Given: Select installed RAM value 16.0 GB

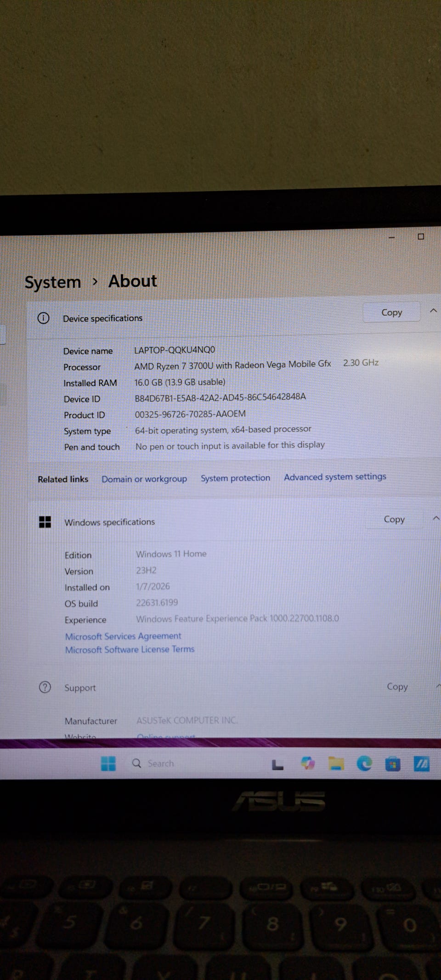Looking at the screenshot, I should [180, 382].
